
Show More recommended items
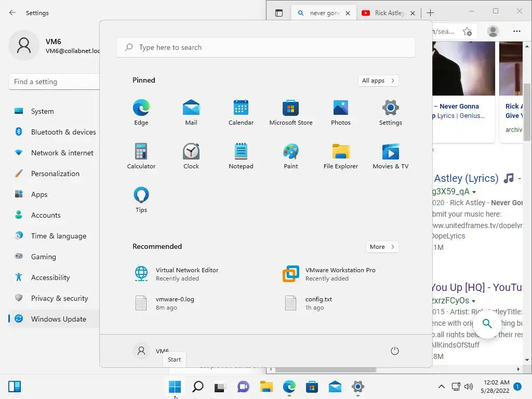point(382,247)
